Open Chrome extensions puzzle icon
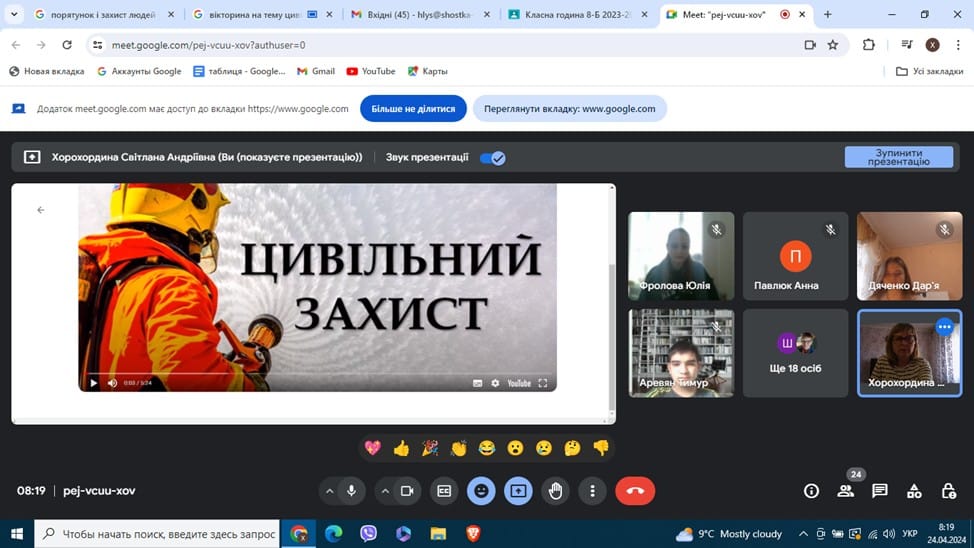The height and width of the screenshot is (548, 974). 868,45
